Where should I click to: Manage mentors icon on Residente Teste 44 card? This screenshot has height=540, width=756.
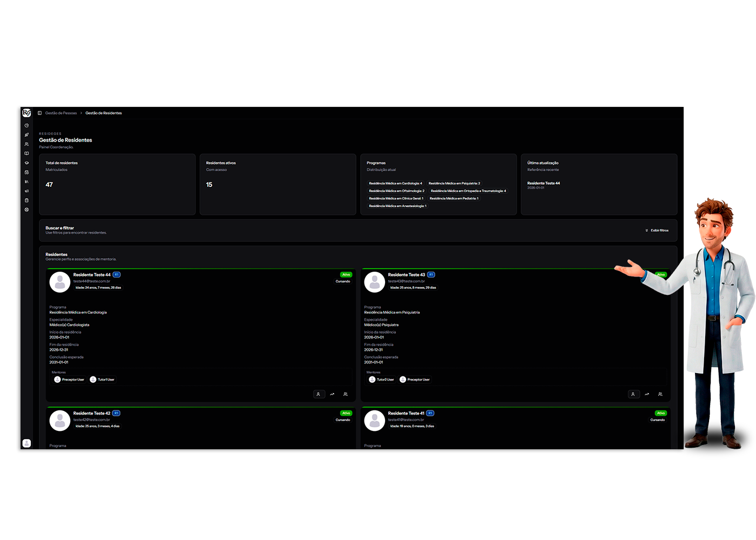point(346,394)
